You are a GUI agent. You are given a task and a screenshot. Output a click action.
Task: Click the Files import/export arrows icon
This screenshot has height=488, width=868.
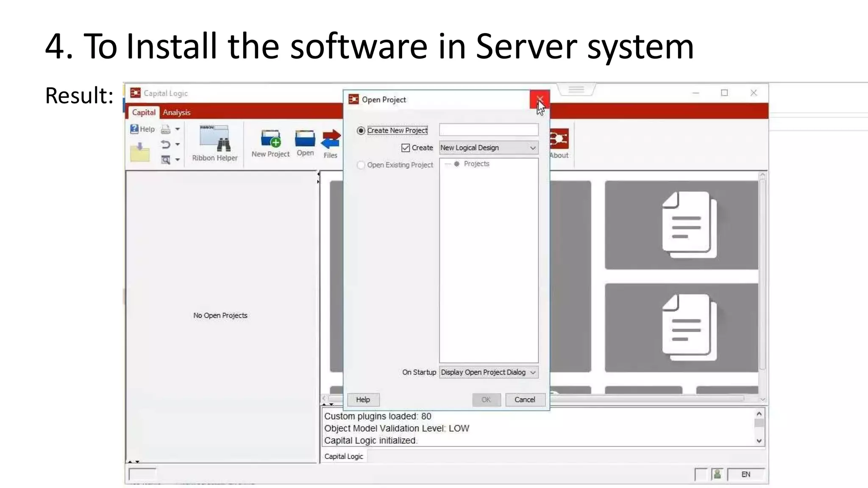[331, 144]
